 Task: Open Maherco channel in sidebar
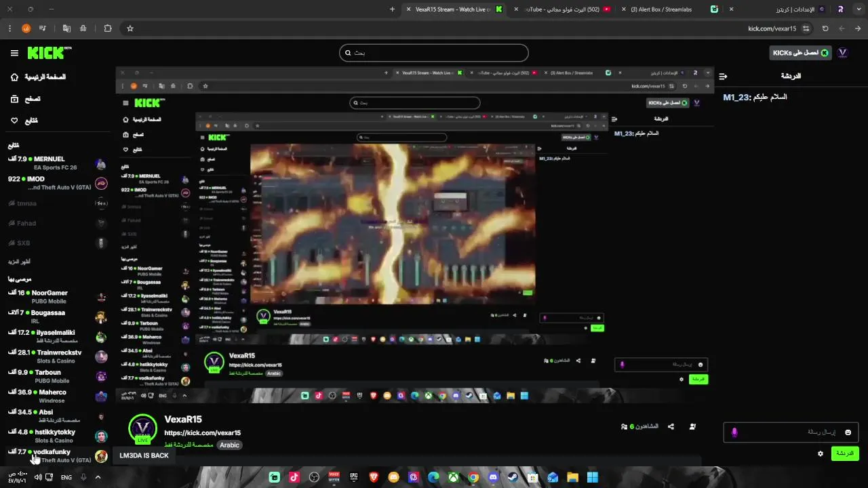[57, 396]
